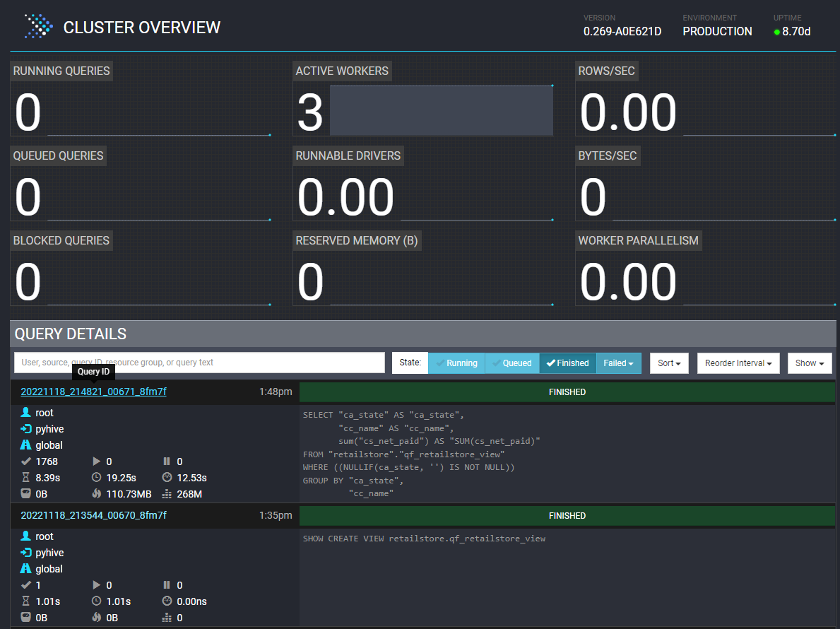Open the Sort dropdown
Viewport: 840px width, 629px height.
pyautogui.click(x=669, y=363)
